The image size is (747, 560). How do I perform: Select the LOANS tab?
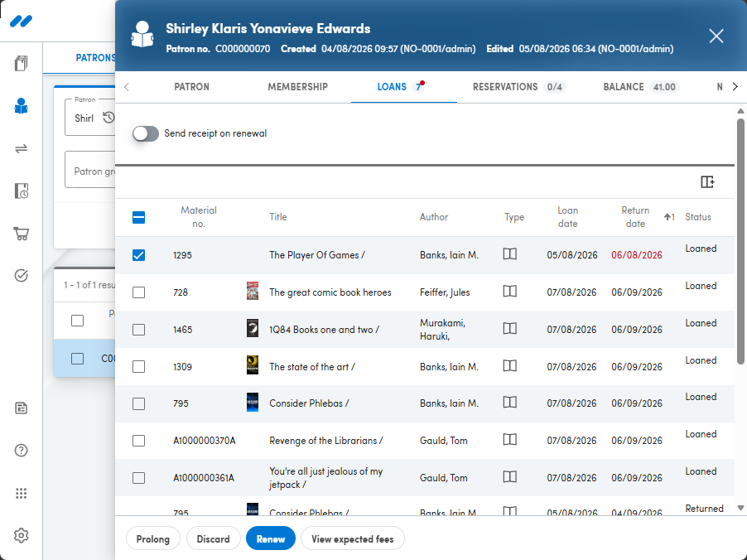pyautogui.click(x=403, y=87)
